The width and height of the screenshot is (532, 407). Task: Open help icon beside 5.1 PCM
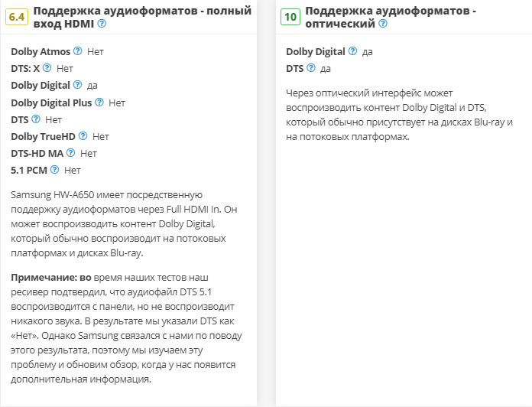click(x=55, y=169)
